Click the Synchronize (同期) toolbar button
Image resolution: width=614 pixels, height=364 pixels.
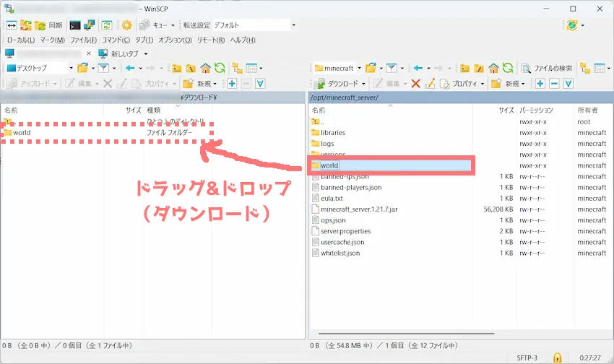click(48, 25)
